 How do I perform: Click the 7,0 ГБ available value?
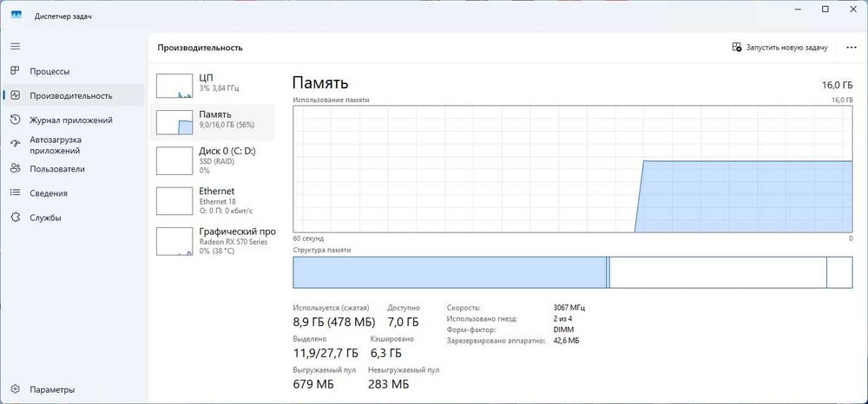(403, 322)
